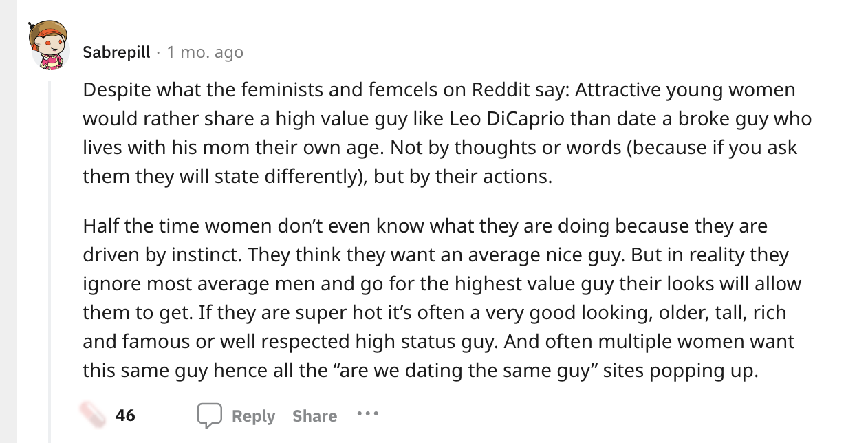The image size is (868, 443).
Task: Click Sabrepill's Snoo avatar image
Action: 49,45
